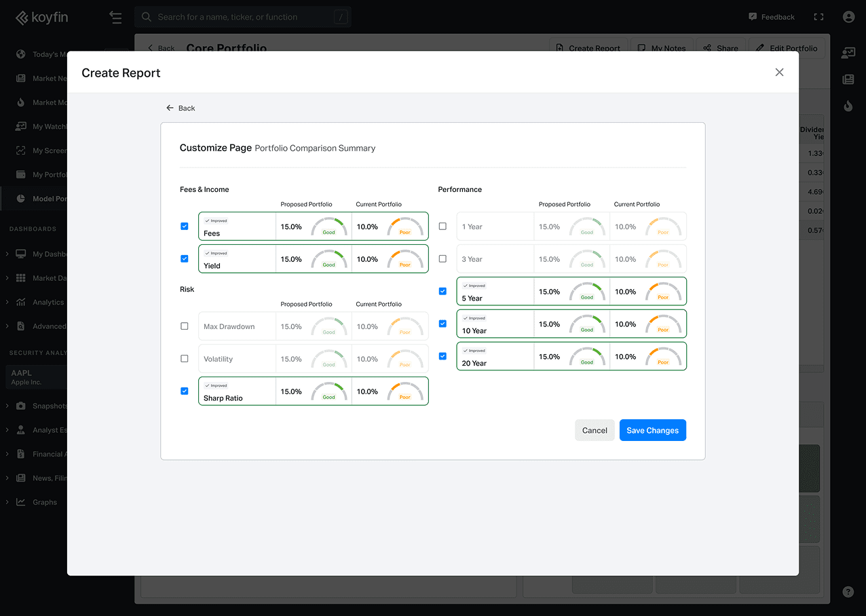This screenshot has height=616, width=866.
Task: Go back using the Back link in the dialog
Action: click(x=181, y=107)
